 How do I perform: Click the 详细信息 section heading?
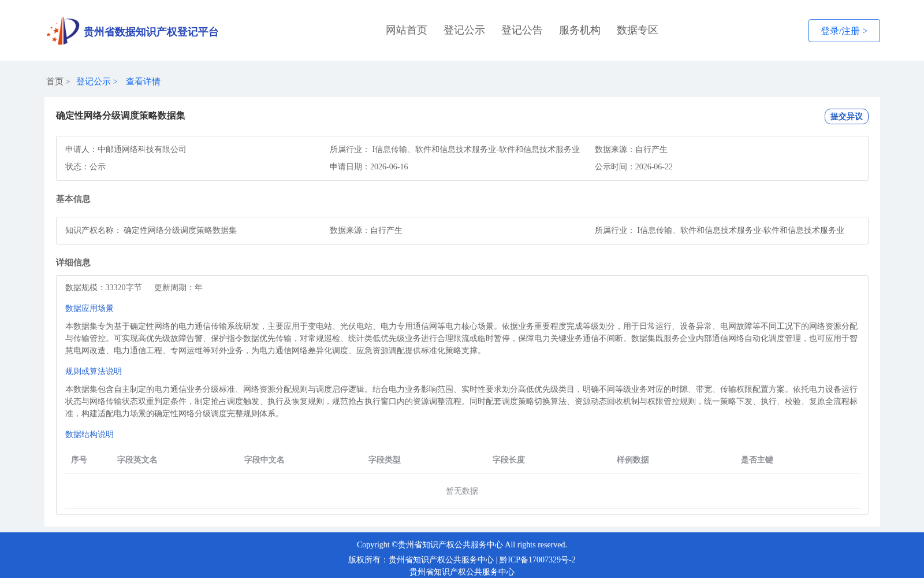73,262
